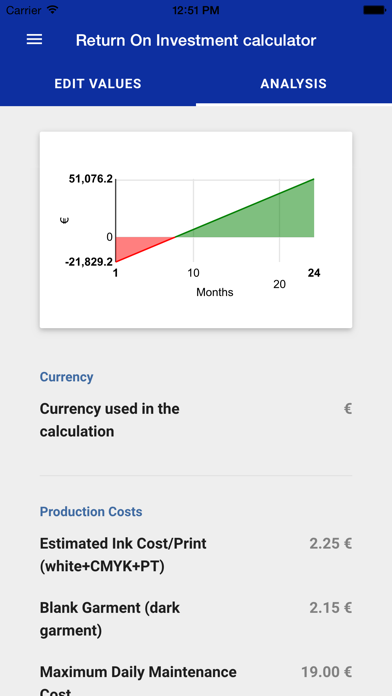Click the 20 month axis tick label
This screenshot has width=392, height=696.
[x=279, y=285]
